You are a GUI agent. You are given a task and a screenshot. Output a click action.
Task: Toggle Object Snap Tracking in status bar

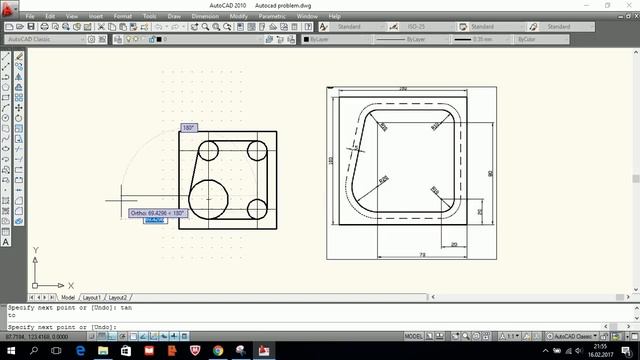coord(143,336)
